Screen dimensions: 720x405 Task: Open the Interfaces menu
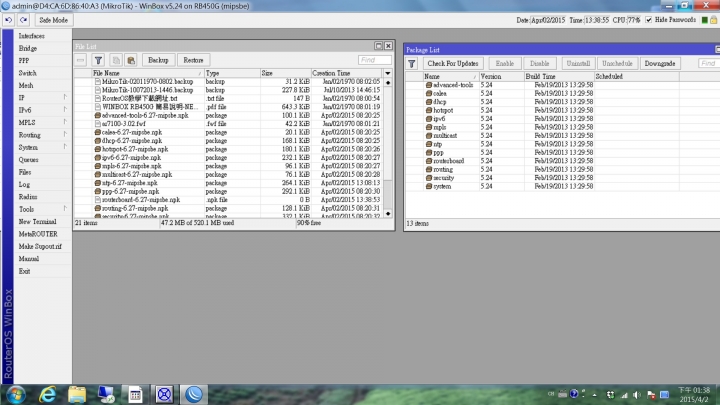pyautogui.click(x=31, y=36)
